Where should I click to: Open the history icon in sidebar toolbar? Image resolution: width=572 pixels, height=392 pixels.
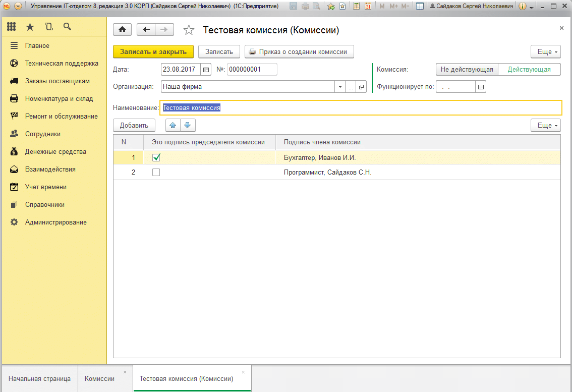tap(48, 27)
